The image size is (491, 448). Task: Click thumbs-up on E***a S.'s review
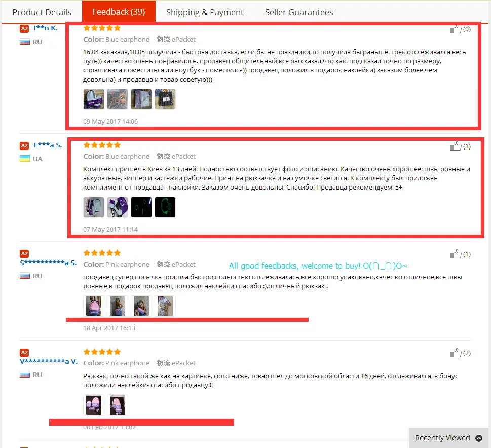(x=456, y=146)
